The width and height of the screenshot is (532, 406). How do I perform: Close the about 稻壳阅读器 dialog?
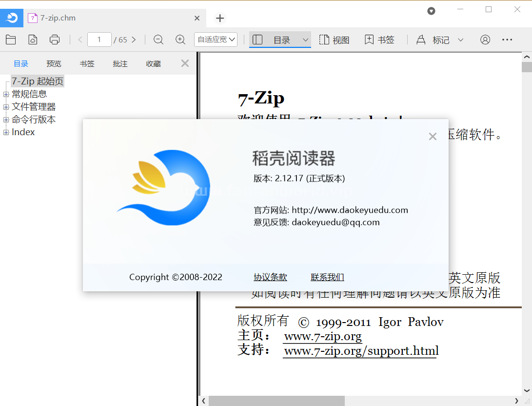433,137
